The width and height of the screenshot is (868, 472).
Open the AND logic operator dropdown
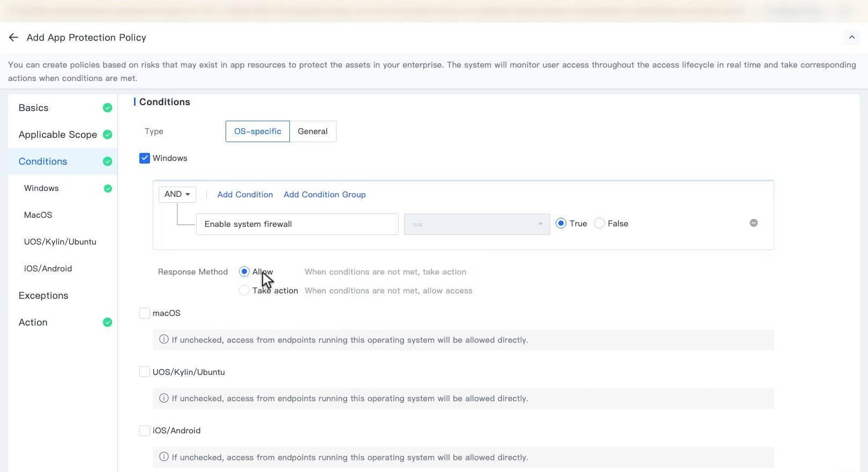(177, 194)
